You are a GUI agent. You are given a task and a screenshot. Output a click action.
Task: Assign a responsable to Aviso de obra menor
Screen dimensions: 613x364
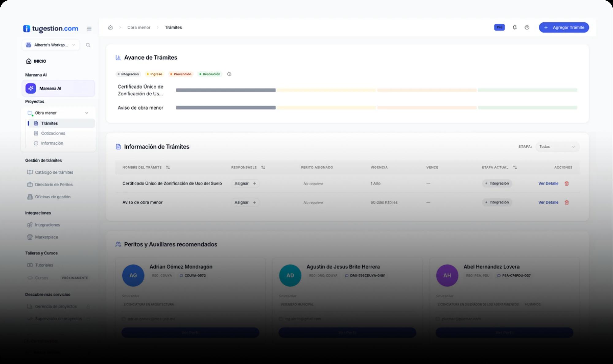tap(245, 202)
